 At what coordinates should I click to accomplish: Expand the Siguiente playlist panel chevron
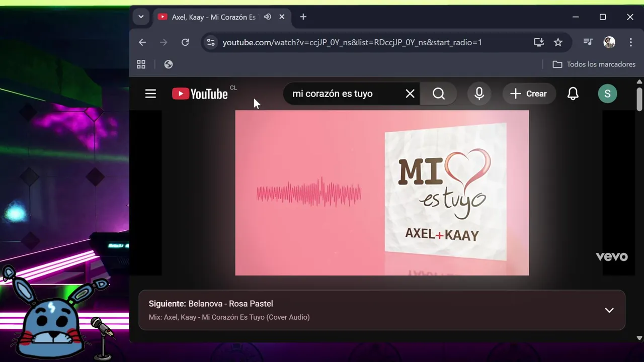(x=609, y=310)
